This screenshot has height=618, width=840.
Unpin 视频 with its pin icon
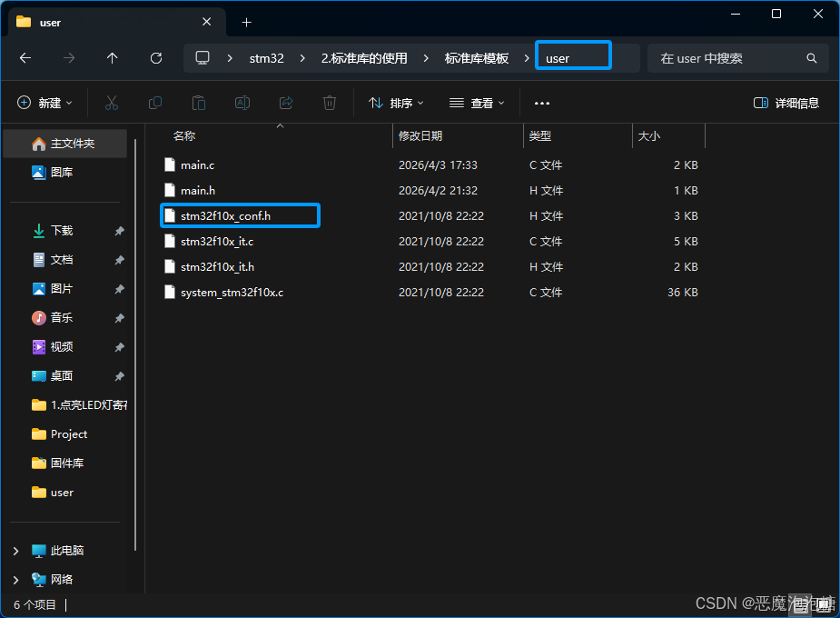pyautogui.click(x=120, y=347)
